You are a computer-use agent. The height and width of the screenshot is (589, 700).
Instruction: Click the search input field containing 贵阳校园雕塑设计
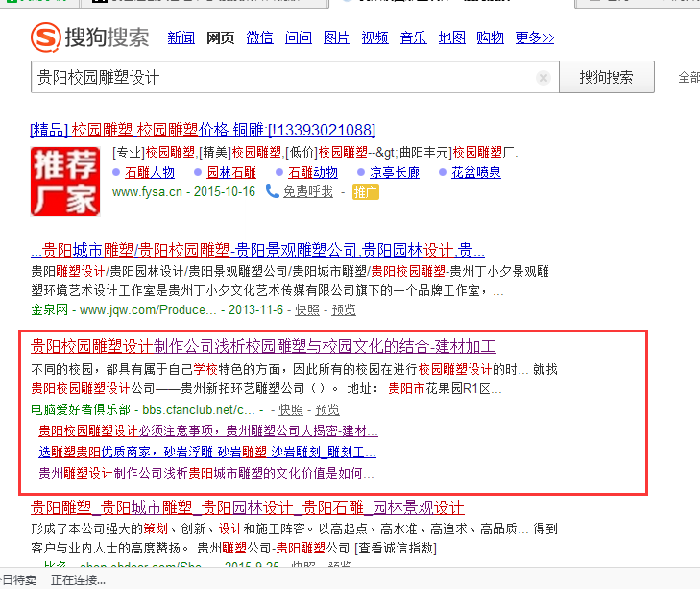tap(295, 77)
